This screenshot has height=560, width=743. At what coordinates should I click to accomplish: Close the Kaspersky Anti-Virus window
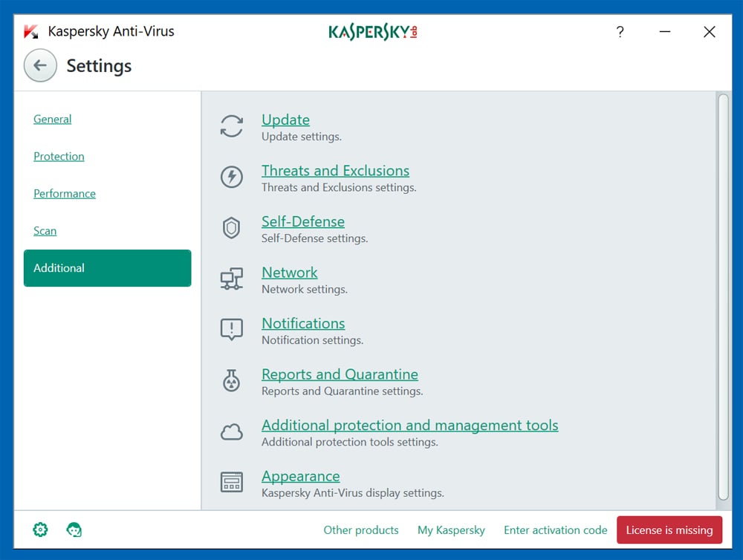click(x=710, y=32)
